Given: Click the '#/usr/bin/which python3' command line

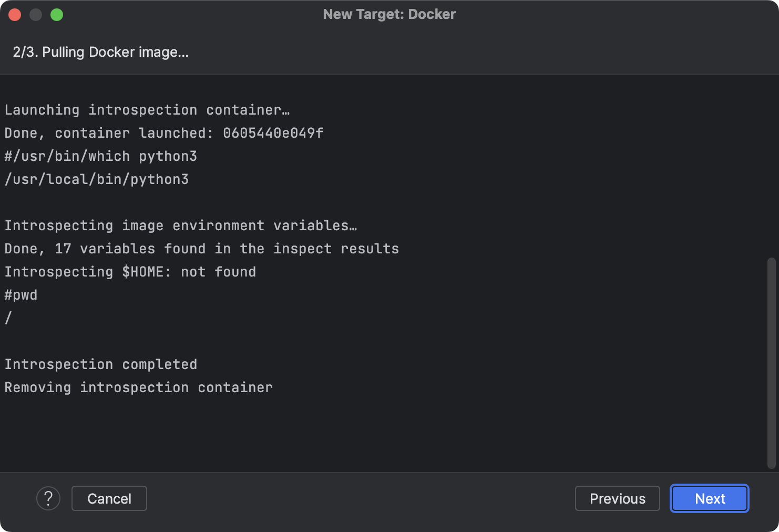Looking at the screenshot, I should (100, 156).
